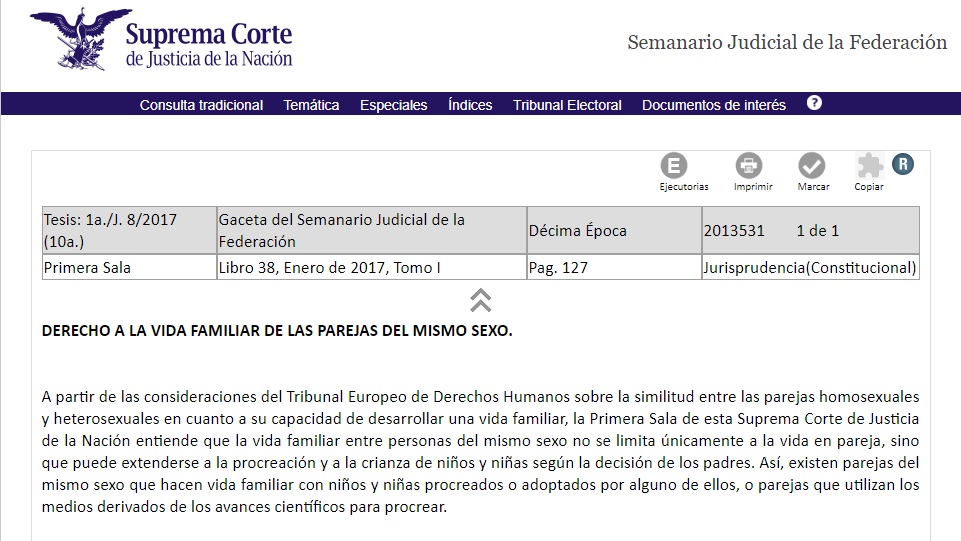This screenshot has width=961, height=541.
Task: Mark the thesis with Marcar checkmark
Action: click(812, 166)
